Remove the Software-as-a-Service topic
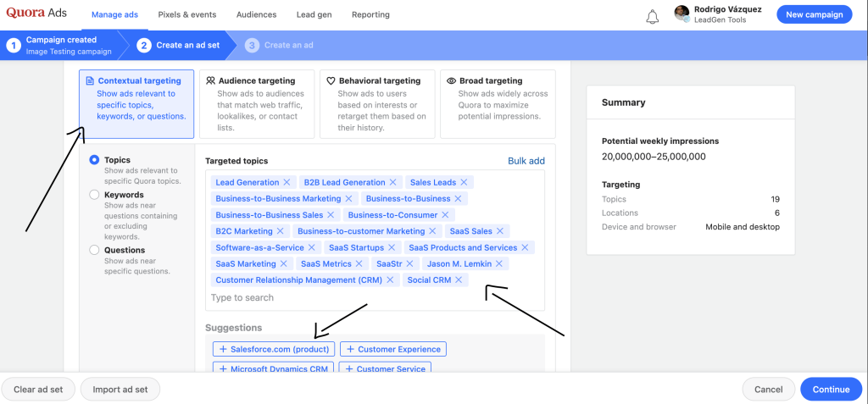868x404 pixels. click(x=312, y=247)
